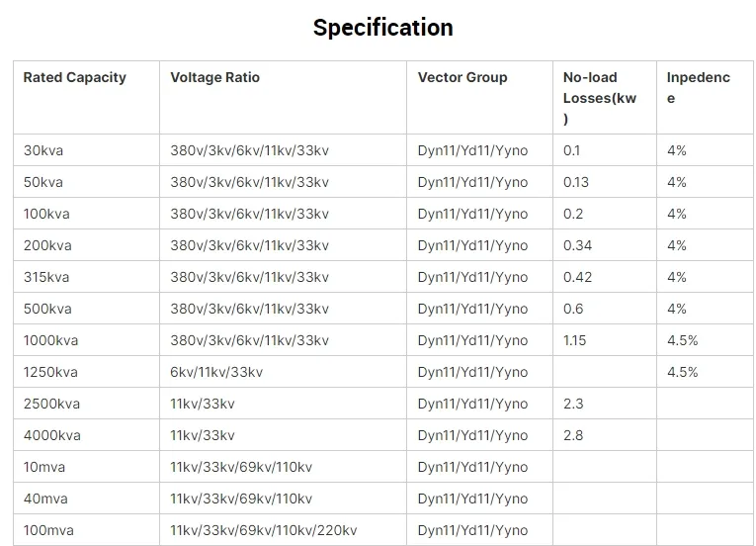
Task: Click the Rated Capacity column header
Action: point(75,77)
